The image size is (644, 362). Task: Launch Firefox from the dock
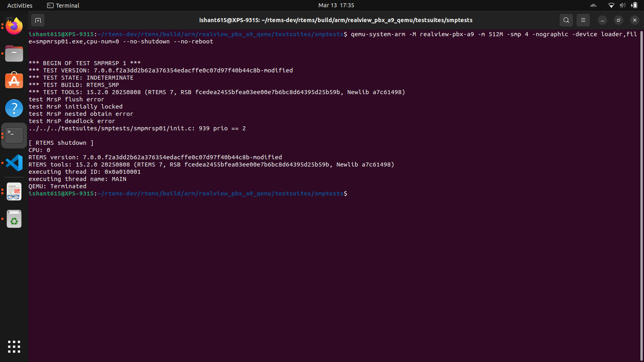(14, 27)
